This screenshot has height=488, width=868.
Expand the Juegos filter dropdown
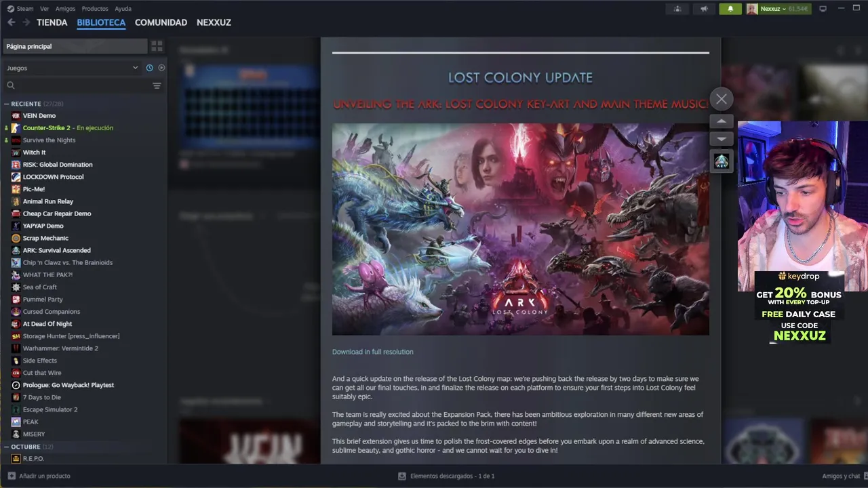[72, 68]
